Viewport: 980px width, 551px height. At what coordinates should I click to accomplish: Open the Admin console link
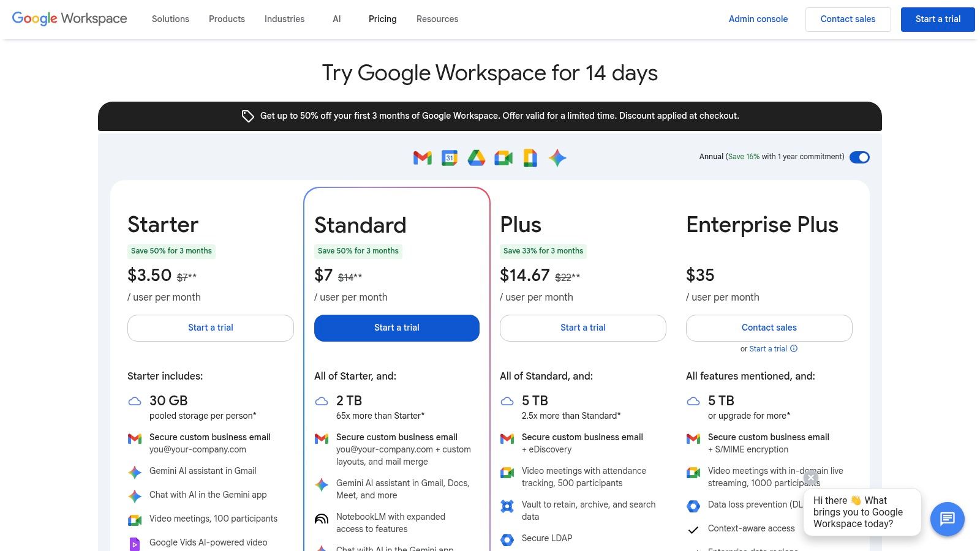[758, 19]
